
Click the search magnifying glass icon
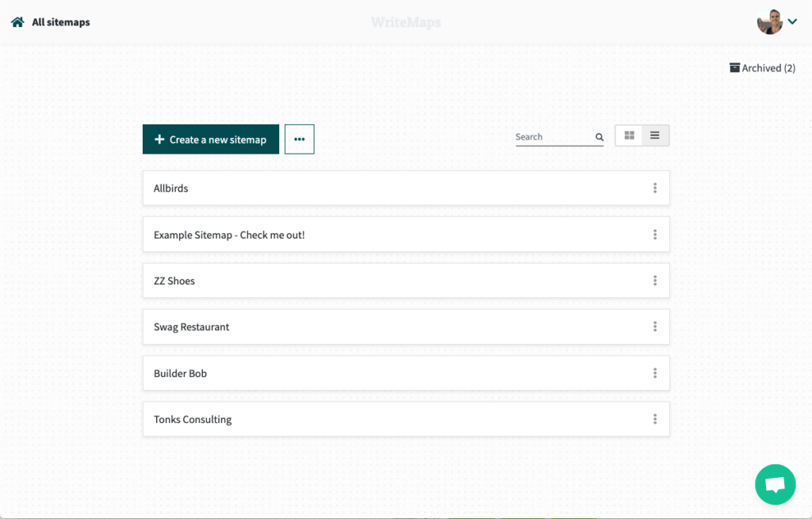(x=599, y=136)
